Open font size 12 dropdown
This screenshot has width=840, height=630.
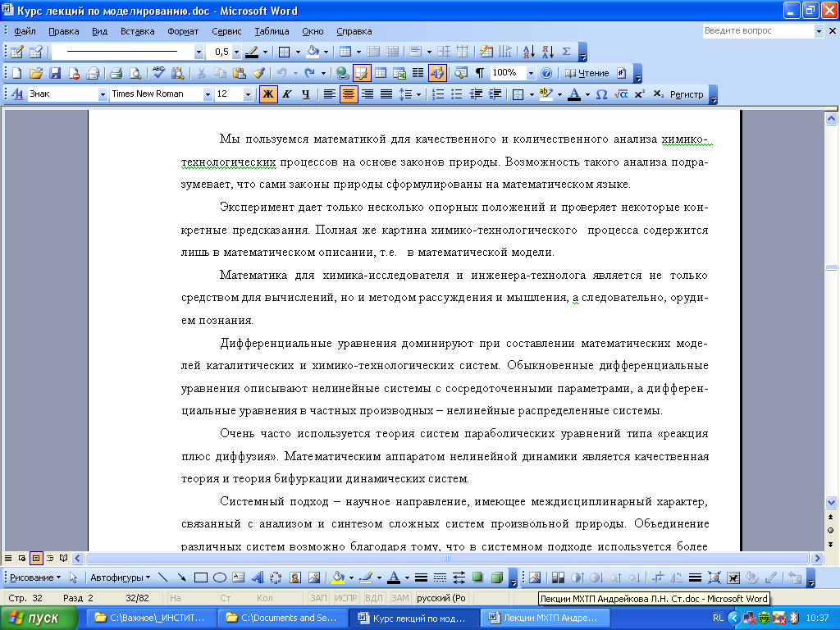pos(248,94)
